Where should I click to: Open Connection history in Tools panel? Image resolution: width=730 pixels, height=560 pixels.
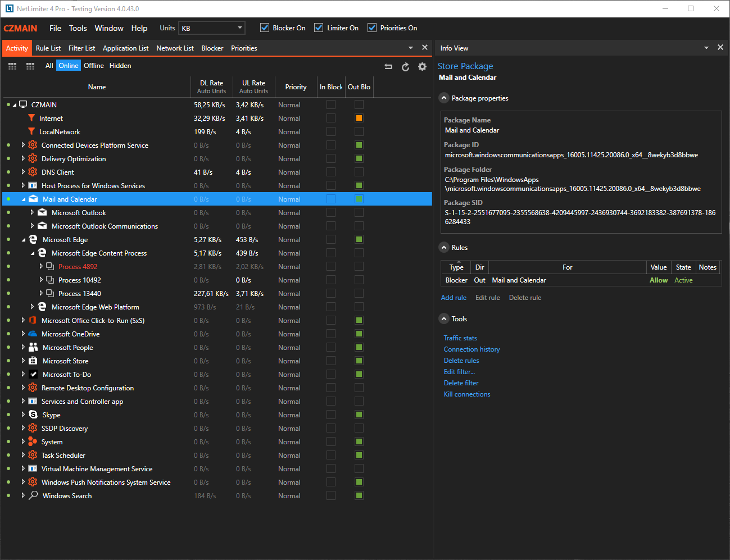[471, 349]
